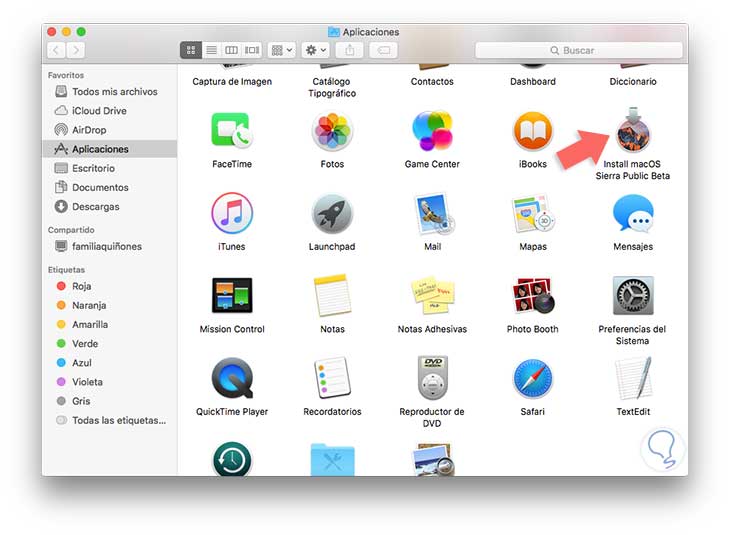Switch to list view mode

point(211,50)
